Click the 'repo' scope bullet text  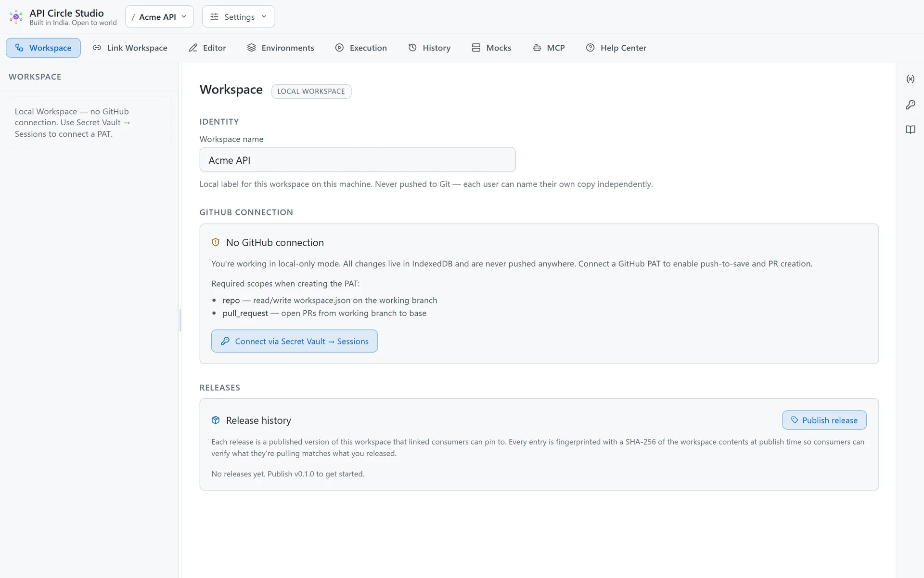330,300
